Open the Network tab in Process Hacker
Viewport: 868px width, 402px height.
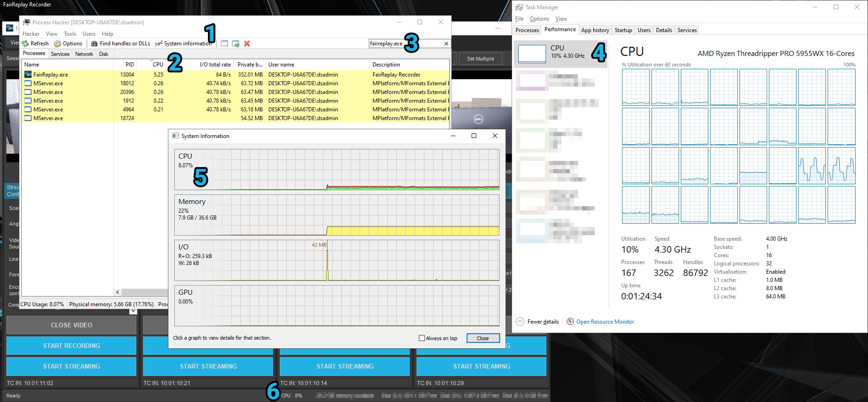click(84, 54)
